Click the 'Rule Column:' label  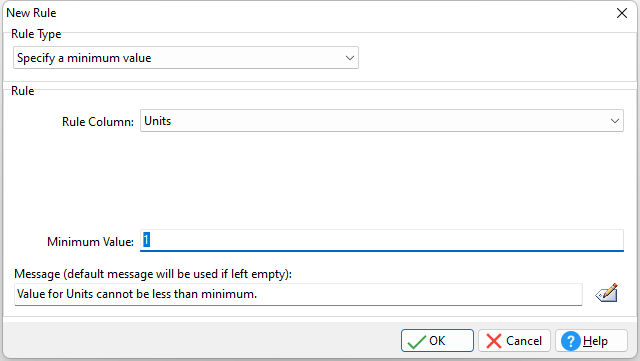pos(98,122)
